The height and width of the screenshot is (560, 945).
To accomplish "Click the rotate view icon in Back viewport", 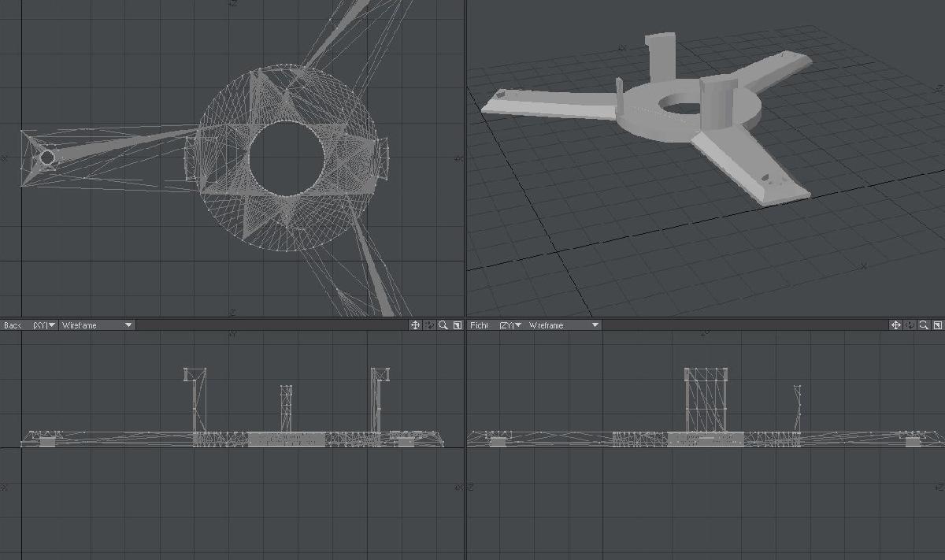I will [x=429, y=325].
